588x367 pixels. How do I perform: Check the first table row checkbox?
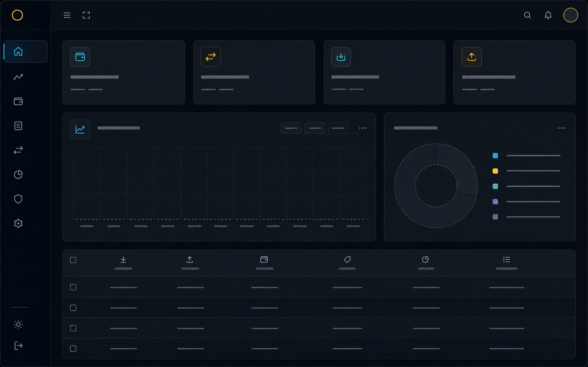73,287
